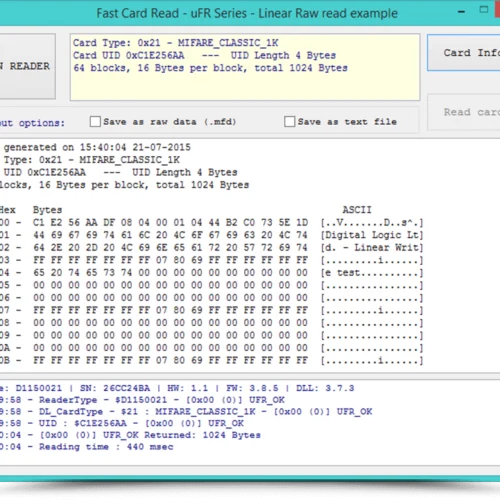Click the DL_CardType log entry line
Image resolution: width=500 pixels, height=500 pixels.
(186, 412)
